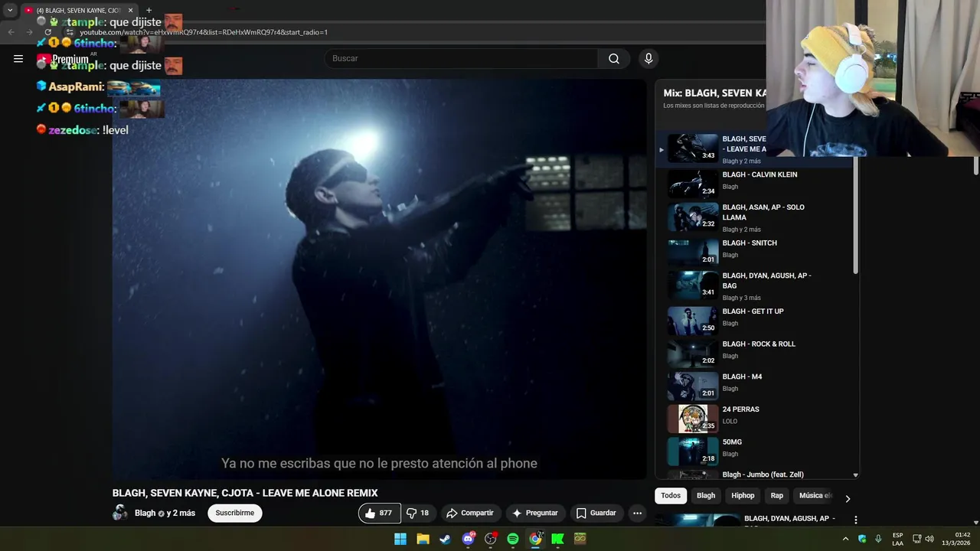Show more filter chips with right arrow
The height and width of the screenshot is (551, 980).
point(847,498)
